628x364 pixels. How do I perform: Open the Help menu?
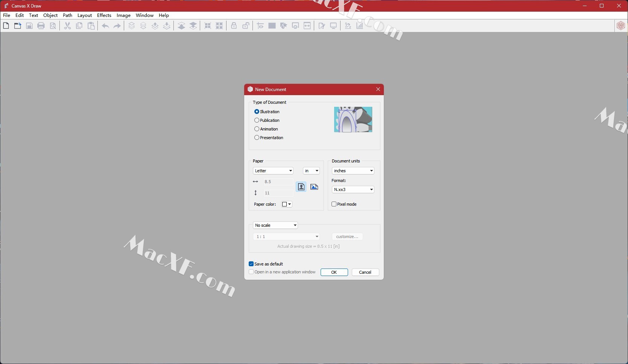[164, 15]
